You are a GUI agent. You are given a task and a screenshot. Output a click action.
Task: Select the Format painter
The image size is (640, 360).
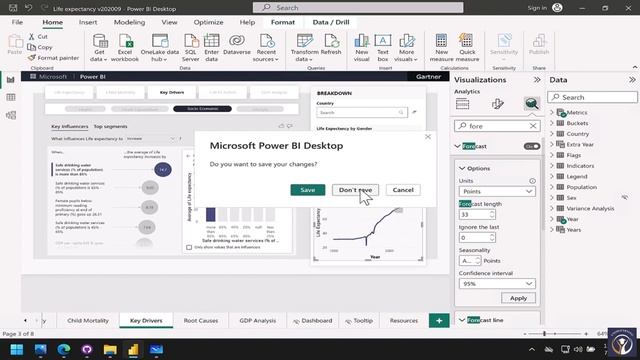click(53, 58)
